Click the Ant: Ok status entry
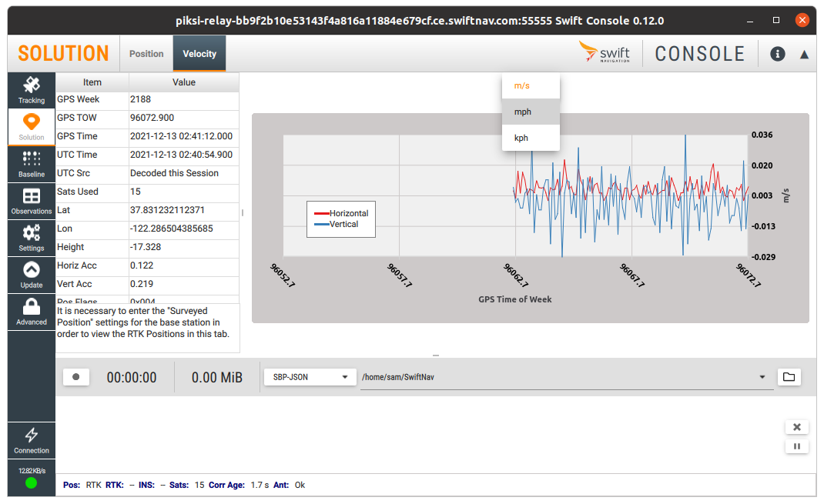Image resolution: width=824 pixels, height=504 pixels. pos(289,485)
